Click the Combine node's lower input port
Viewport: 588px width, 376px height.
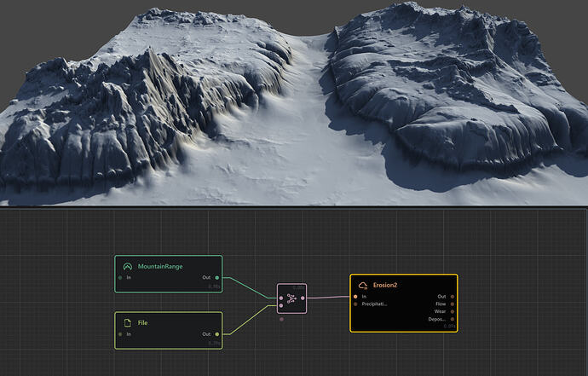(x=281, y=306)
